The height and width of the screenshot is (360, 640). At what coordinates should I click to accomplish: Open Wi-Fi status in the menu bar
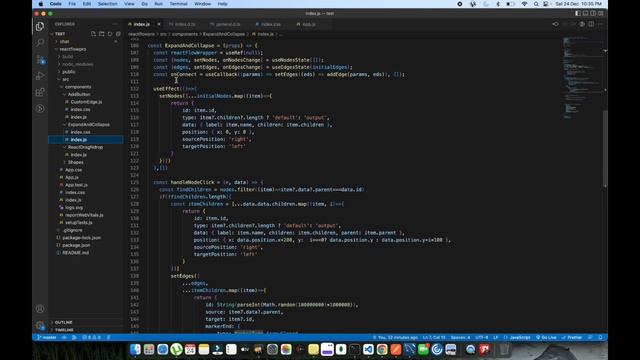click(524, 4)
